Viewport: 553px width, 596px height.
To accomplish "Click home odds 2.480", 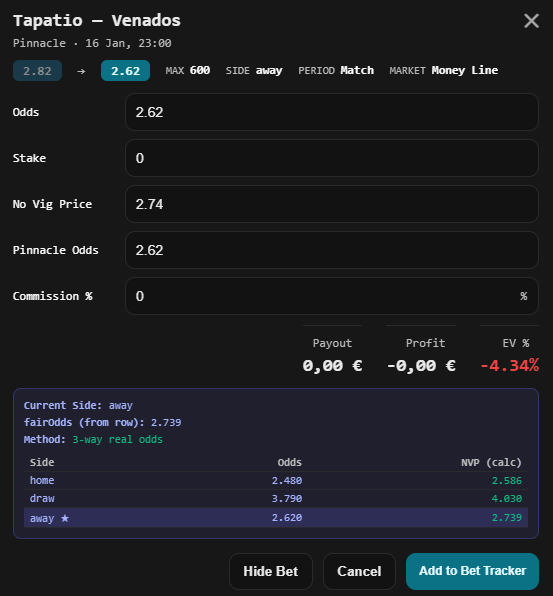I will [x=287, y=480].
